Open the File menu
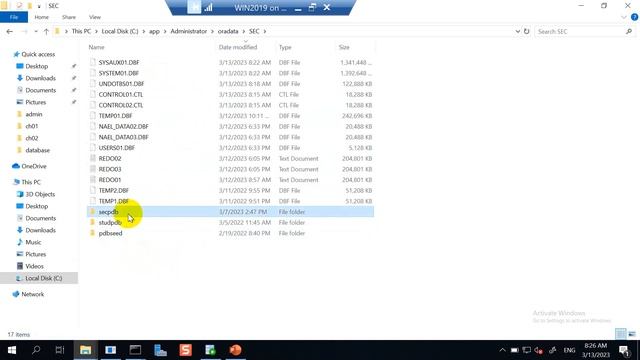 14,17
